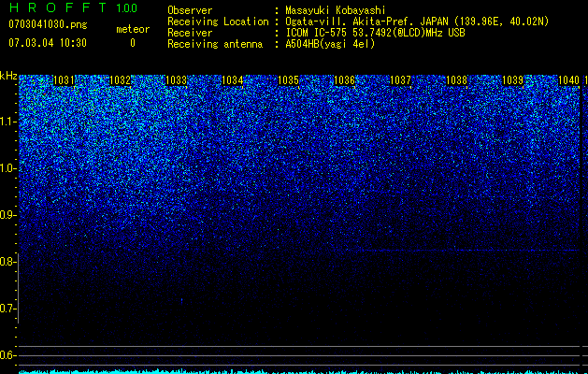Viewport: 588px width, 374px height.
Task: Click the meteor label
Action: [133, 29]
